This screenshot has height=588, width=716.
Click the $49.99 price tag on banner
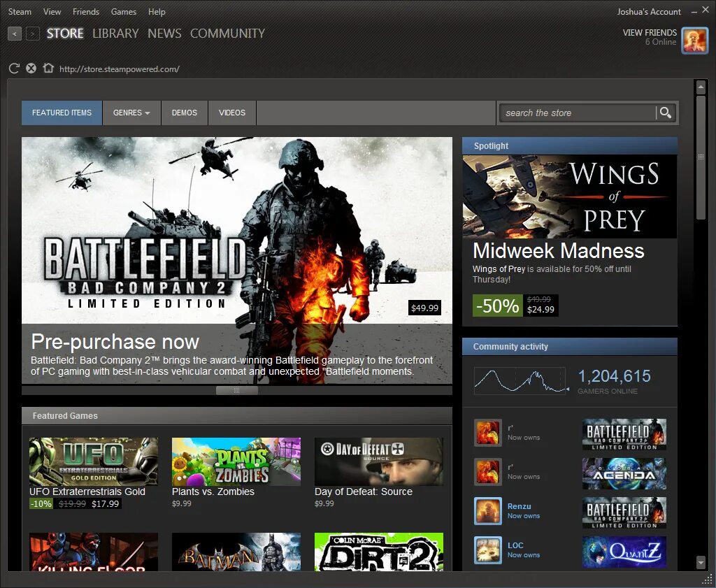tap(424, 308)
